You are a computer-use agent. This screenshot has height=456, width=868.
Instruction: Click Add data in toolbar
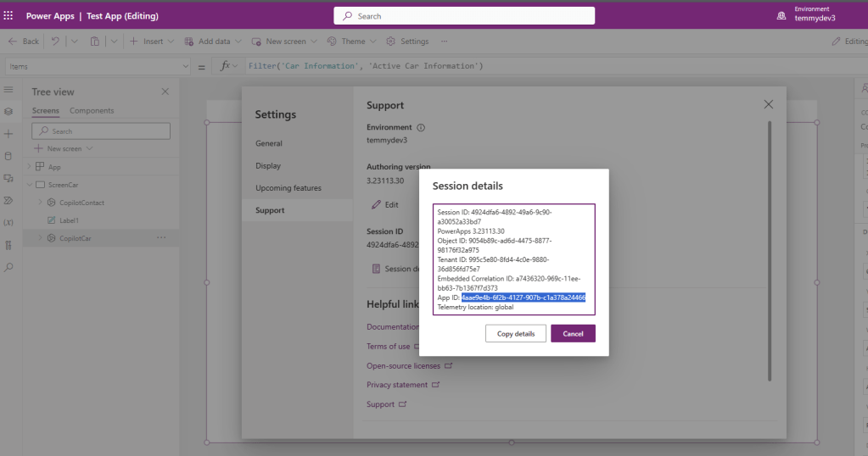pyautogui.click(x=213, y=42)
